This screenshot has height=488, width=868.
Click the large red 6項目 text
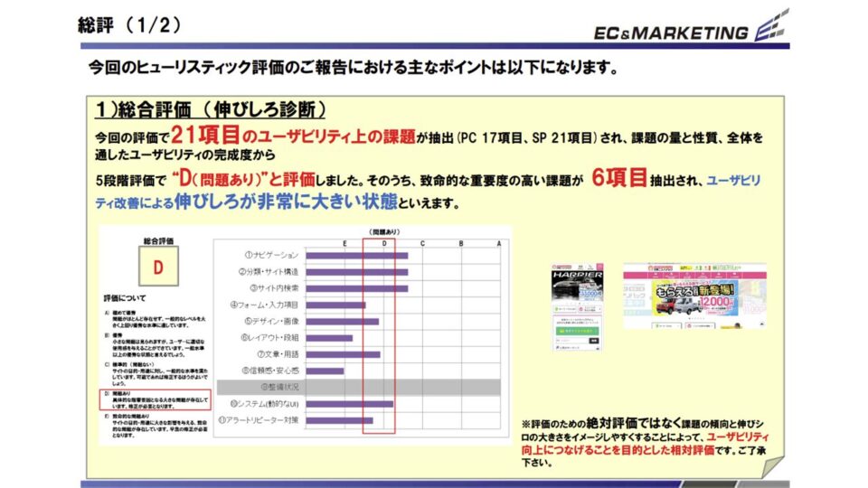point(619,178)
